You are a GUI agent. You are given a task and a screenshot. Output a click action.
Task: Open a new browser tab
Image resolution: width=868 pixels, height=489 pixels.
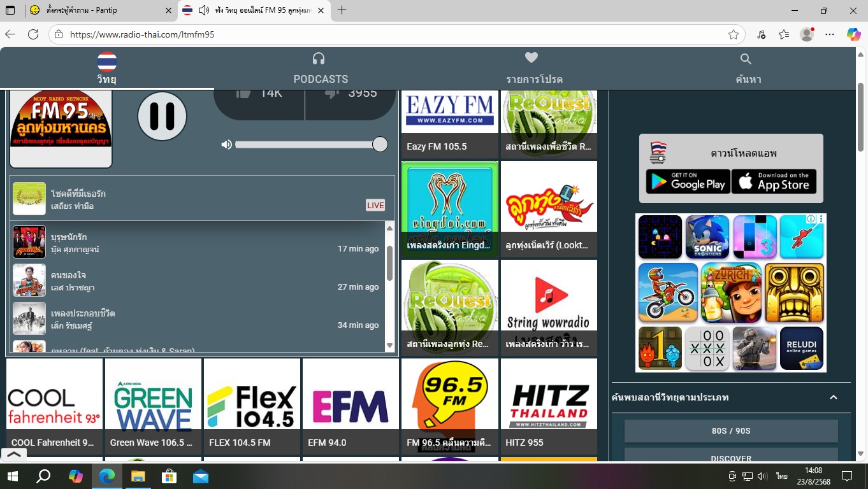[342, 10]
